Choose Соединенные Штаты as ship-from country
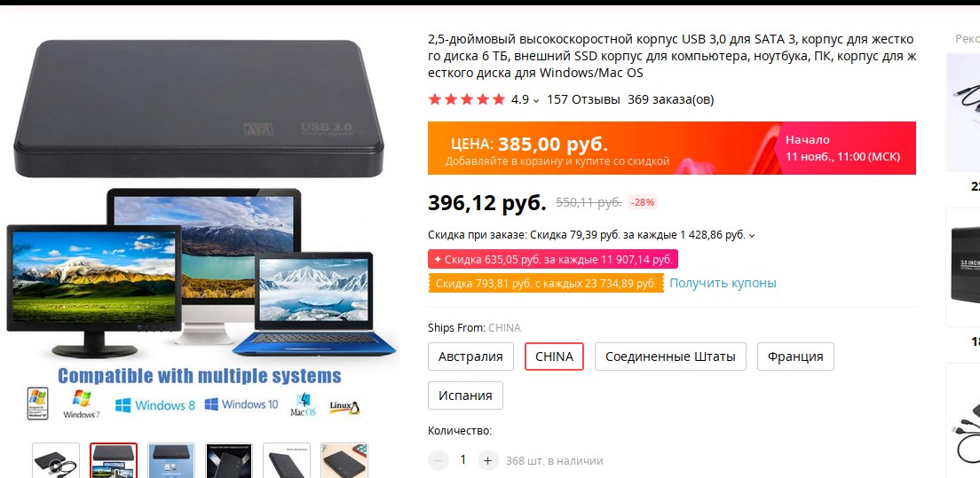 click(x=670, y=357)
